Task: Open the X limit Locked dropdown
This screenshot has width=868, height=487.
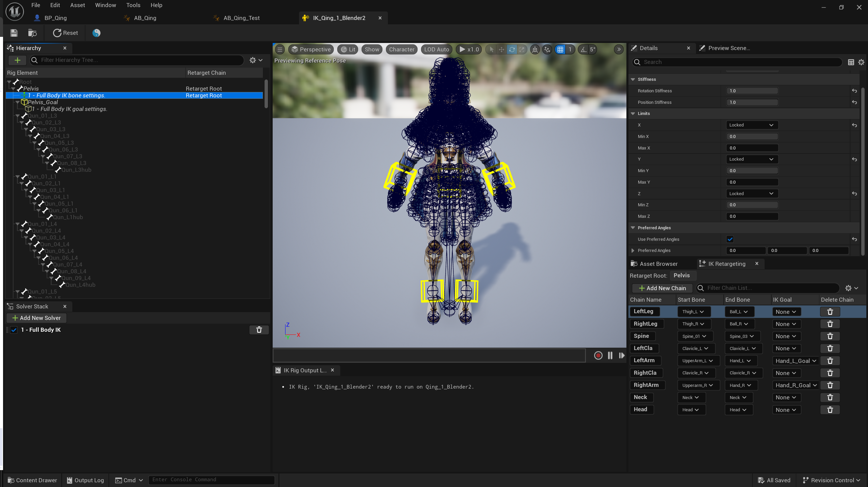Action: tap(751, 125)
